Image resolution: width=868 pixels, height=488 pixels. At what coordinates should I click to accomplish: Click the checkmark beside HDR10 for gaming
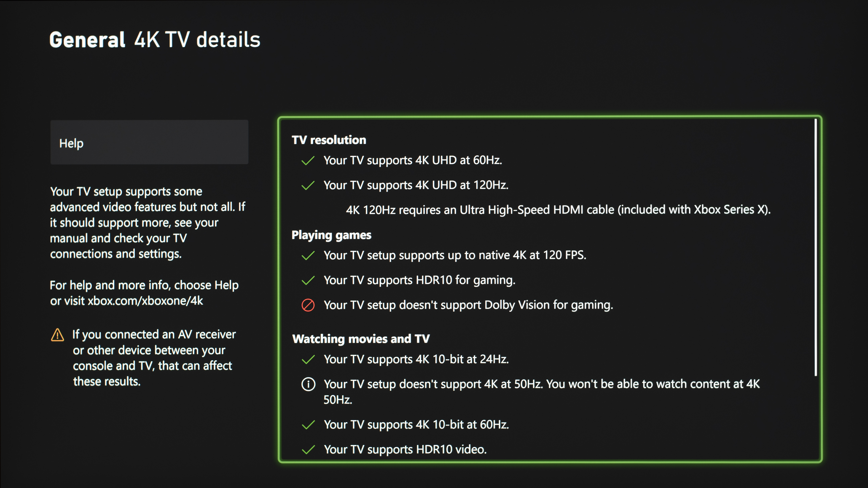coord(308,281)
